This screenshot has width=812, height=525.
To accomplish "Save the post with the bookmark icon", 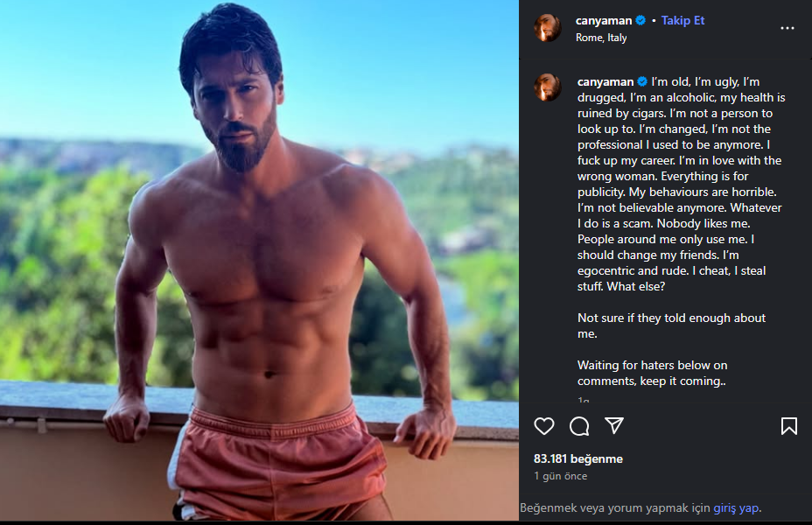I will (x=788, y=426).
